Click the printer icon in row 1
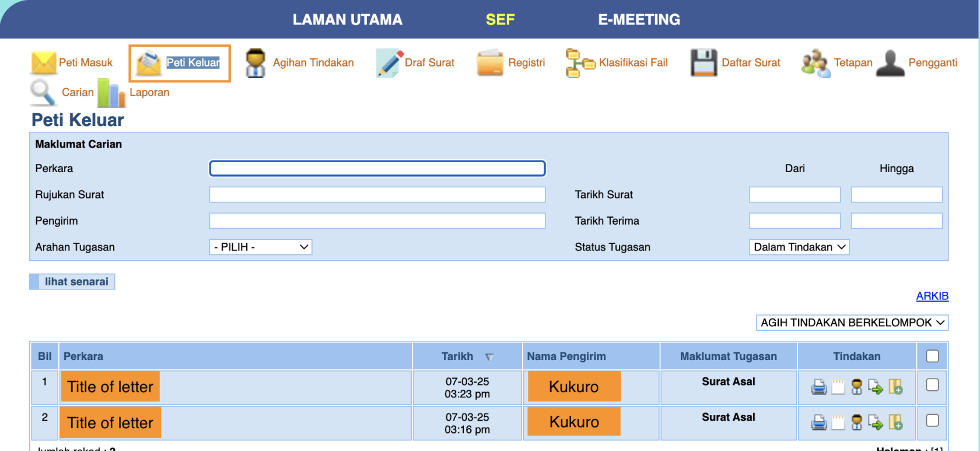Image resolution: width=980 pixels, height=451 pixels. click(x=819, y=387)
